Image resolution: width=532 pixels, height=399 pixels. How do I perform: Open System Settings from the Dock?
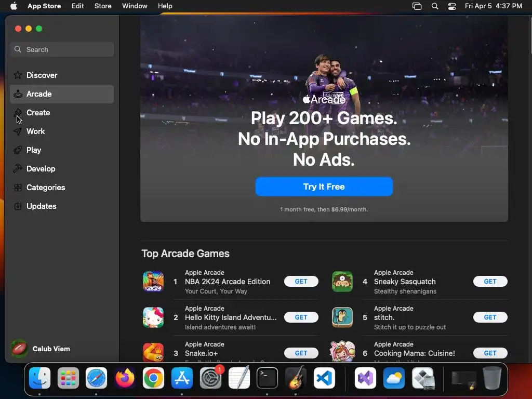pos(211,378)
